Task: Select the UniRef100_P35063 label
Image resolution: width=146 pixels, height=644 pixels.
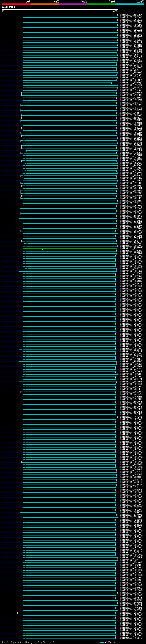Action: coord(131,153)
